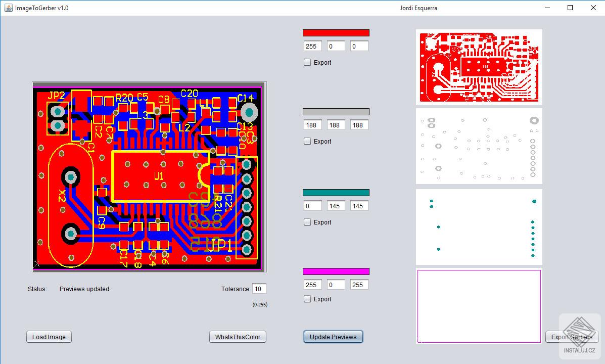Select the gray color swatch bar

coord(336,112)
